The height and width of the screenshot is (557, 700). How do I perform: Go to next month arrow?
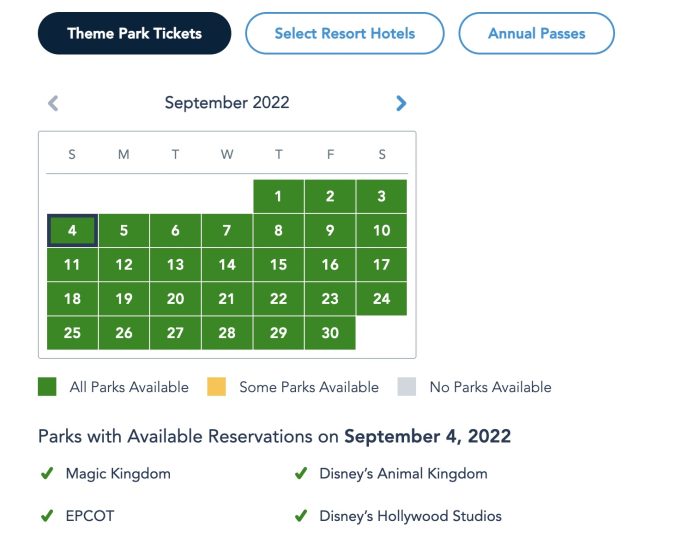coord(401,103)
